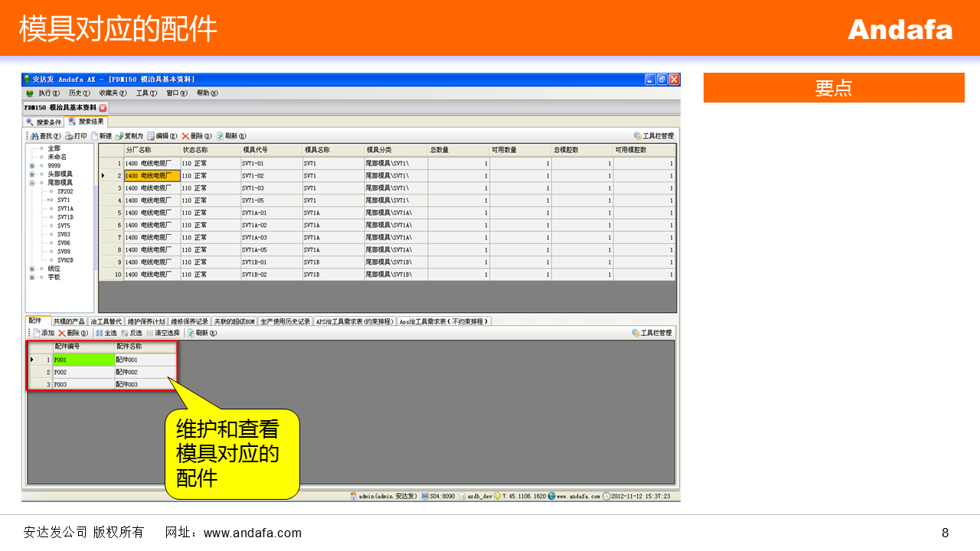Click the 刷新 refresh icon in top toolbar
The height and width of the screenshot is (551, 980).
click(x=220, y=136)
